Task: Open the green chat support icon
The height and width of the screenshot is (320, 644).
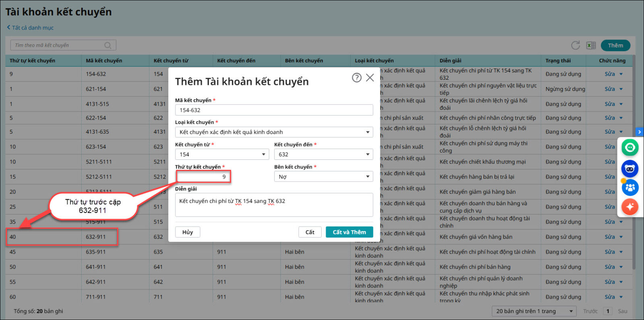Action: pyautogui.click(x=630, y=148)
